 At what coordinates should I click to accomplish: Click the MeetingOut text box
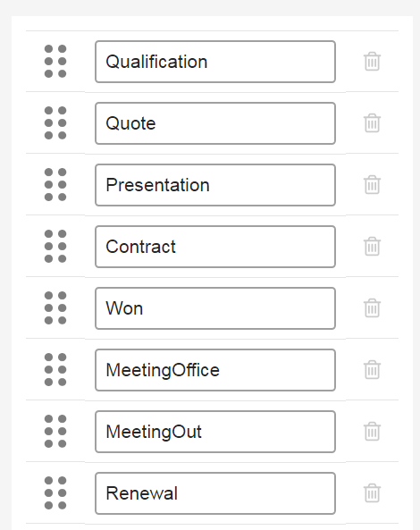pos(215,432)
